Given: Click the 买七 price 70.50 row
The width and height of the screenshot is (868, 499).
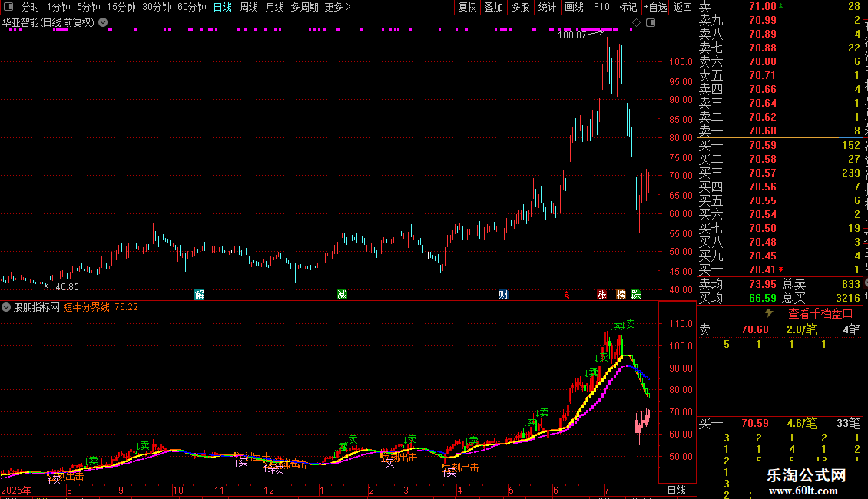Looking at the screenshot, I should 780,228.
